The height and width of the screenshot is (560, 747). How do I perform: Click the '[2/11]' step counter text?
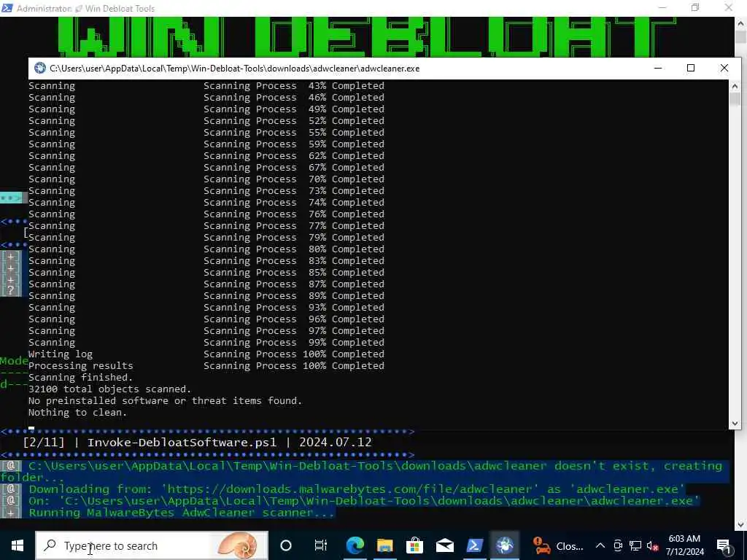[x=44, y=443]
